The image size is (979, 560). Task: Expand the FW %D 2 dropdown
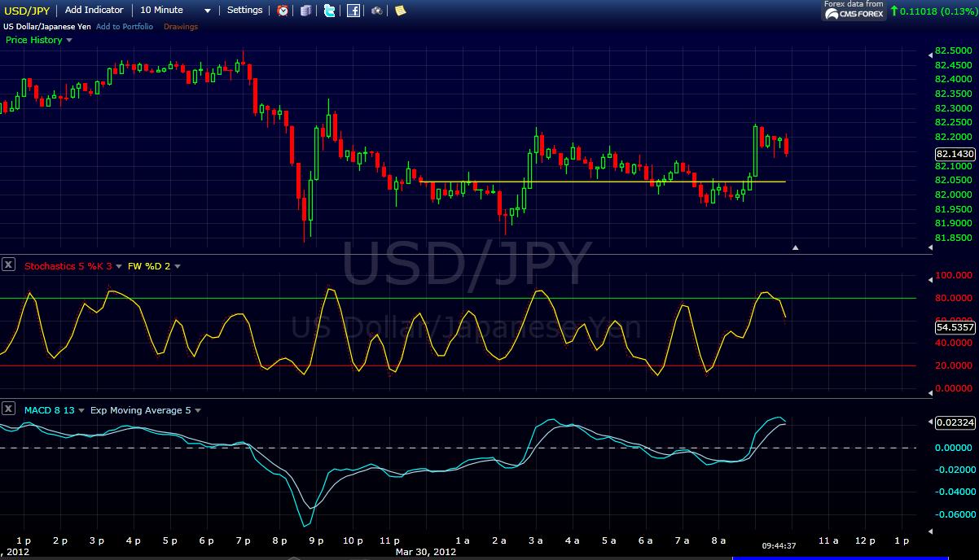point(178,266)
